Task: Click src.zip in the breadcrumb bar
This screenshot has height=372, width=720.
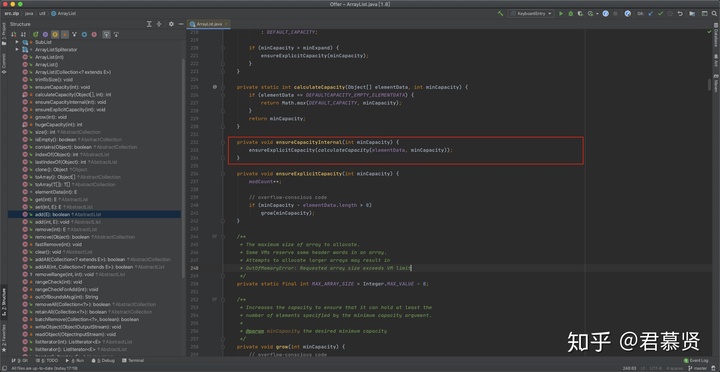Action: pyautogui.click(x=11, y=14)
